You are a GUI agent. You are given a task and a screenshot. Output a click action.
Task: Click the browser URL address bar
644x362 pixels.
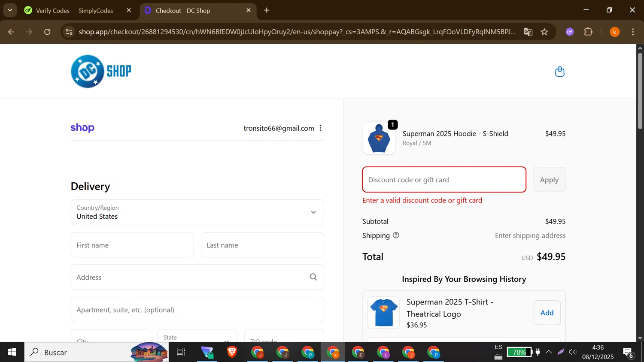point(297,32)
